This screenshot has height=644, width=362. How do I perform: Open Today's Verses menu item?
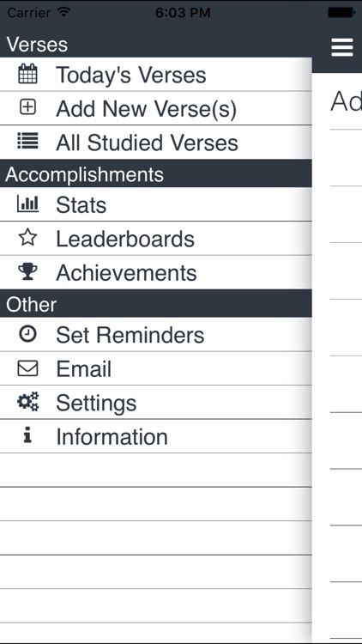point(156,75)
